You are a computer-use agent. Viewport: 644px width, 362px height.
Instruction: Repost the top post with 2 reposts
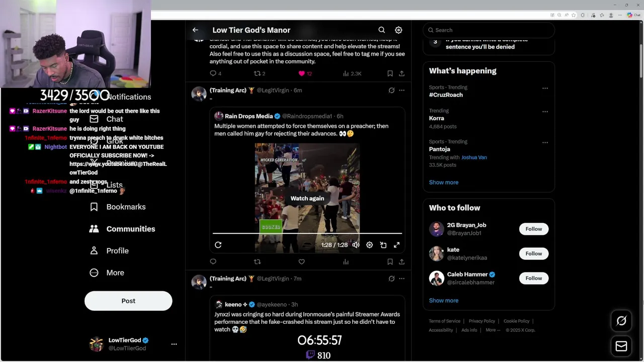click(259, 73)
